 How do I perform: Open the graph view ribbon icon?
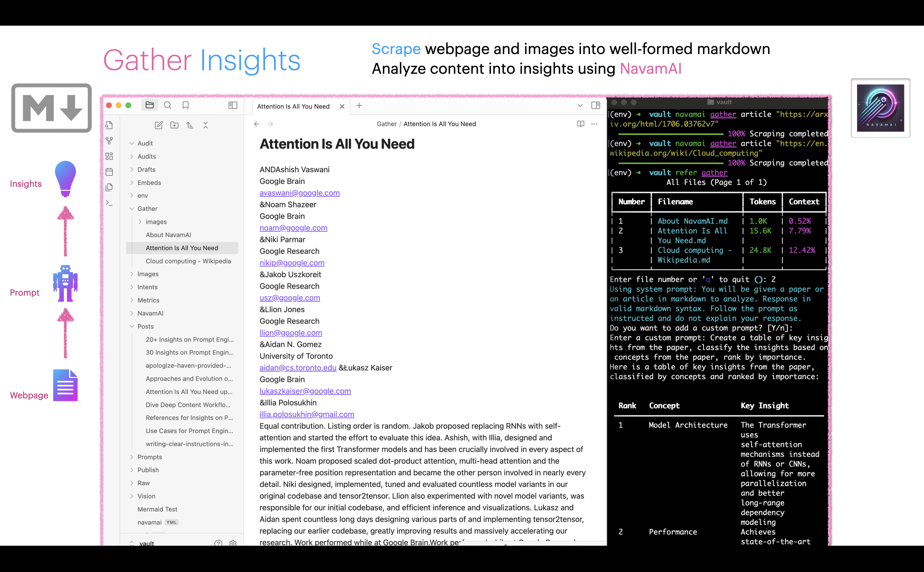point(109,141)
